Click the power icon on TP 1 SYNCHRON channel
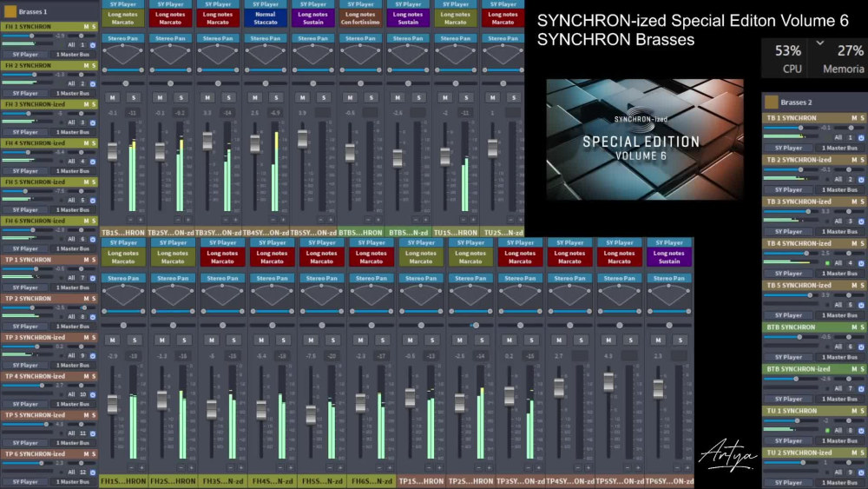Screen dimensions: 868x489 93,278
